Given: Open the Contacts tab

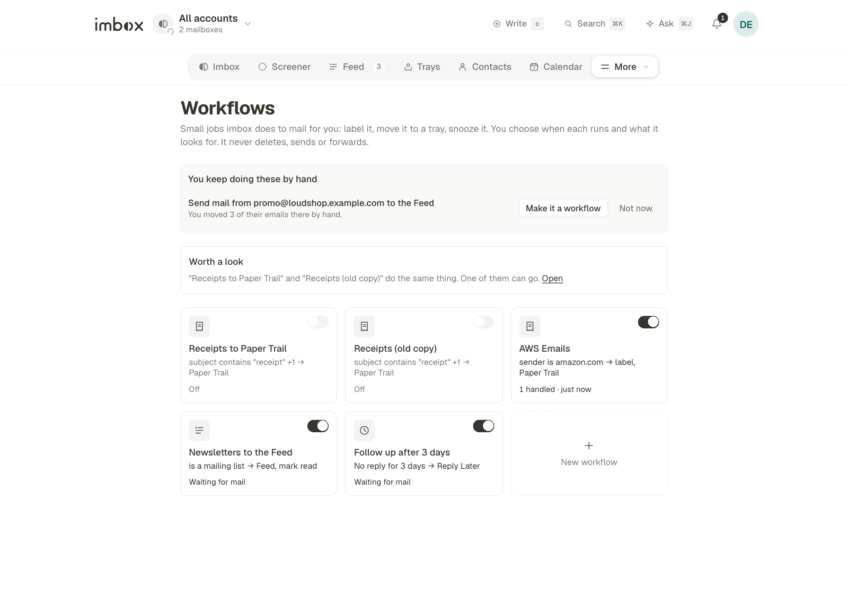Looking at the screenshot, I should 484,67.
